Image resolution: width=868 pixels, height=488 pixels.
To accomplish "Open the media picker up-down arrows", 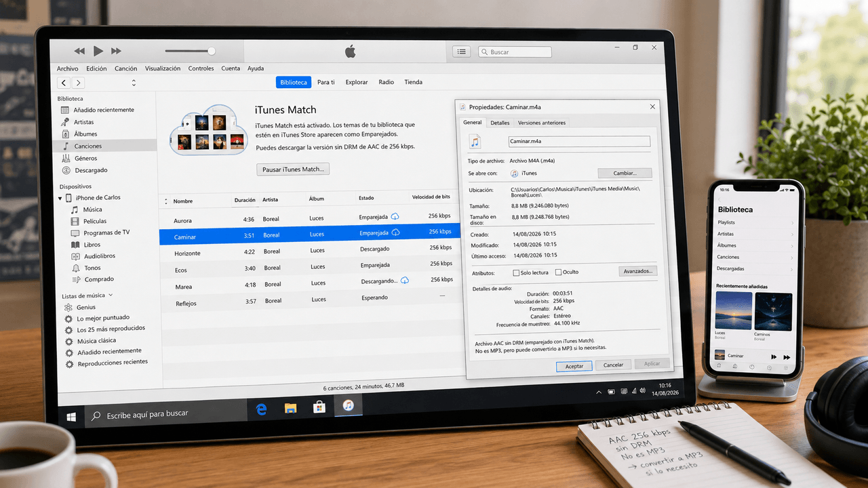I will (134, 83).
